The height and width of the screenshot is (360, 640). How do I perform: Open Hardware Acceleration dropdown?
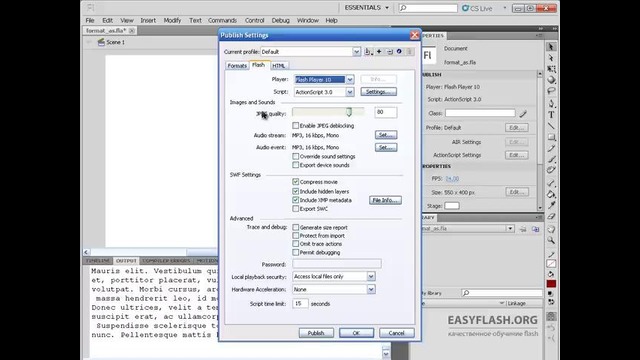[371, 289]
